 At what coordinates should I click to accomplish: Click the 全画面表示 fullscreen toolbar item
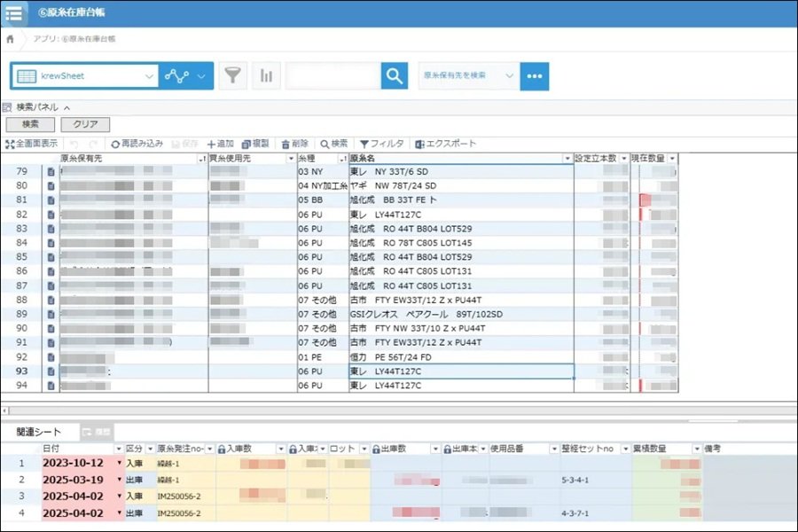32,144
